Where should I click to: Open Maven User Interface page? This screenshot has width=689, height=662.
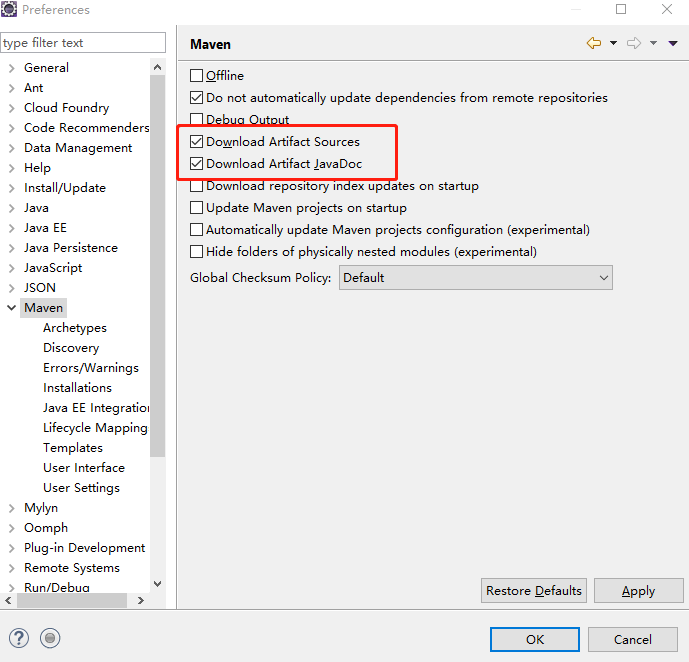pos(84,468)
